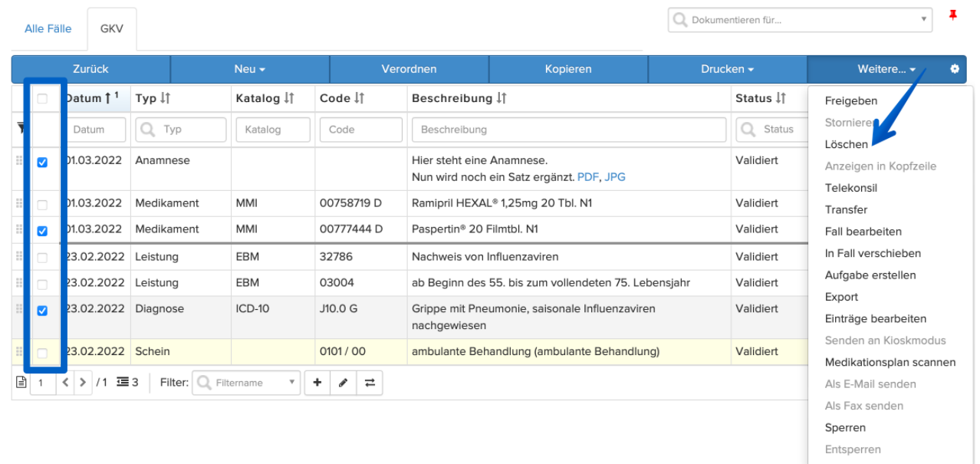This screenshot has height=464, width=980.
Task: Uncheck the Diagnose J10.0 G row checkbox
Action: pyautogui.click(x=42, y=311)
